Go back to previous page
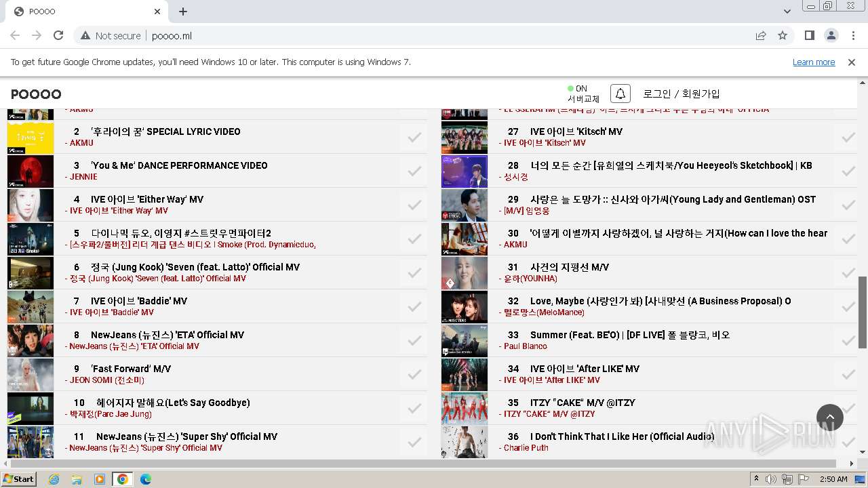This screenshot has width=868, height=488. pos(15,35)
